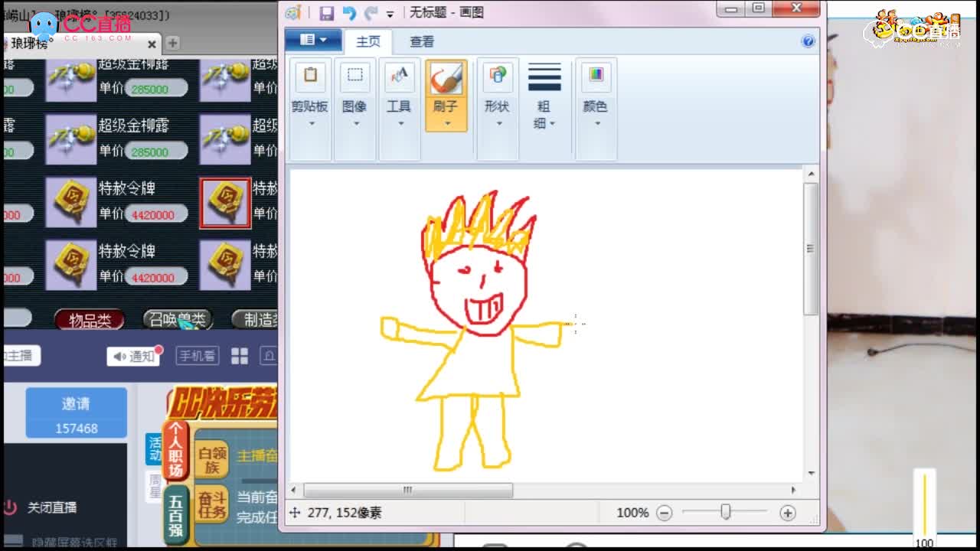Zoom in with the plus button
Image resolution: width=980 pixels, height=551 pixels.
(x=787, y=513)
